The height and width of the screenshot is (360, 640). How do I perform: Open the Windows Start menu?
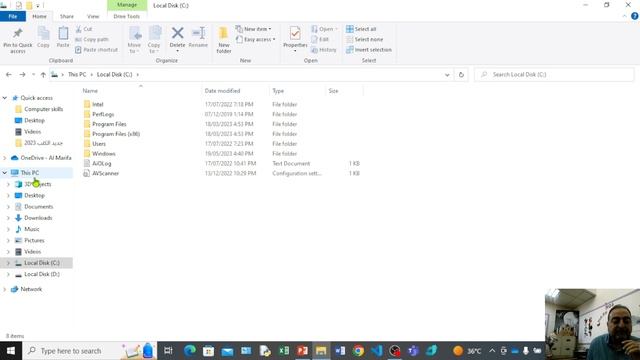click(11, 351)
